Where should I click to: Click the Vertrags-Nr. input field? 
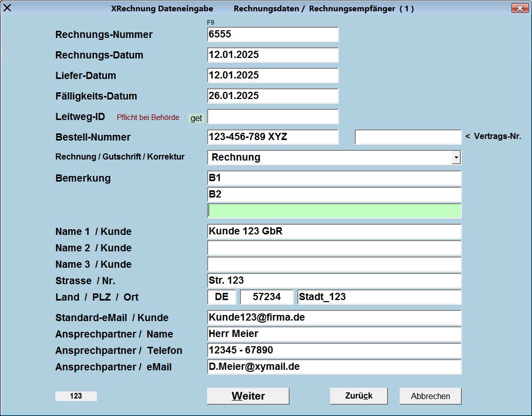point(408,137)
